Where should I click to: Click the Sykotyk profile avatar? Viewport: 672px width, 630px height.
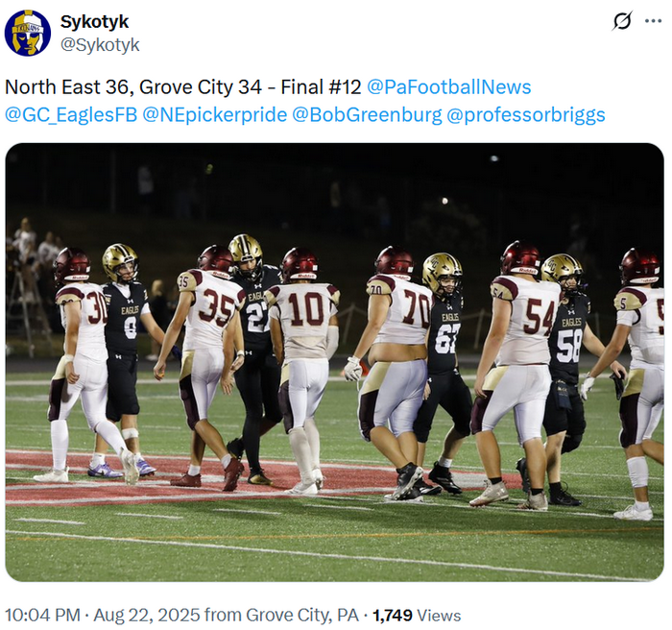tap(28, 33)
